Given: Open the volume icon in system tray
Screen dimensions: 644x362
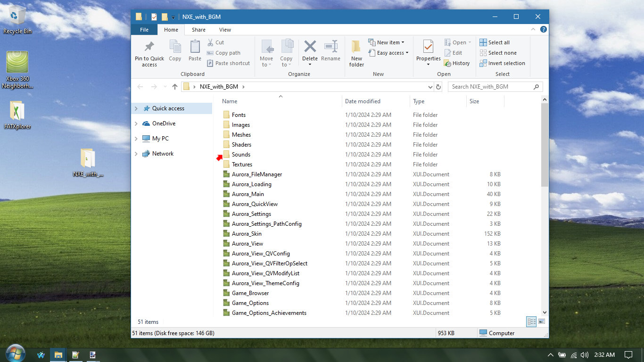Looking at the screenshot, I should click(585, 355).
